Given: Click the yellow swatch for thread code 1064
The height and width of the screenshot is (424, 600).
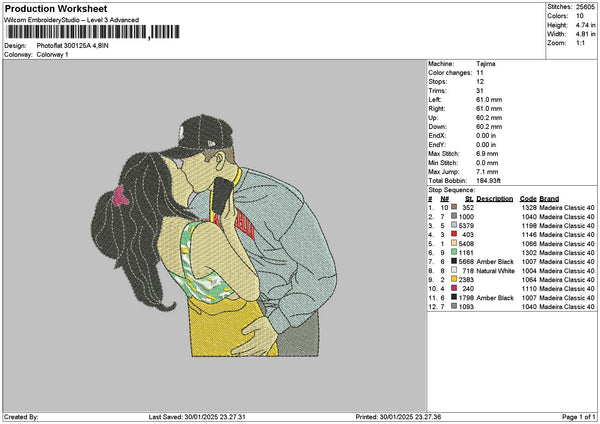Looking at the screenshot, I should click(454, 279).
